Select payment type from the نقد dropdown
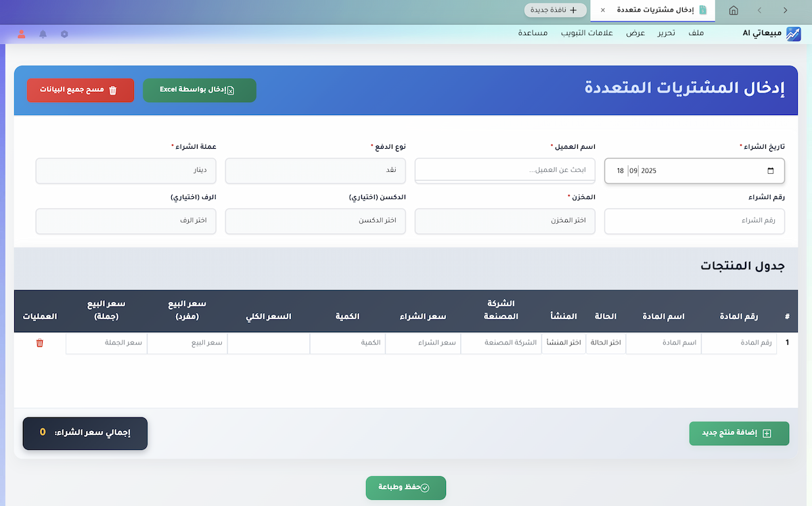 coord(315,170)
